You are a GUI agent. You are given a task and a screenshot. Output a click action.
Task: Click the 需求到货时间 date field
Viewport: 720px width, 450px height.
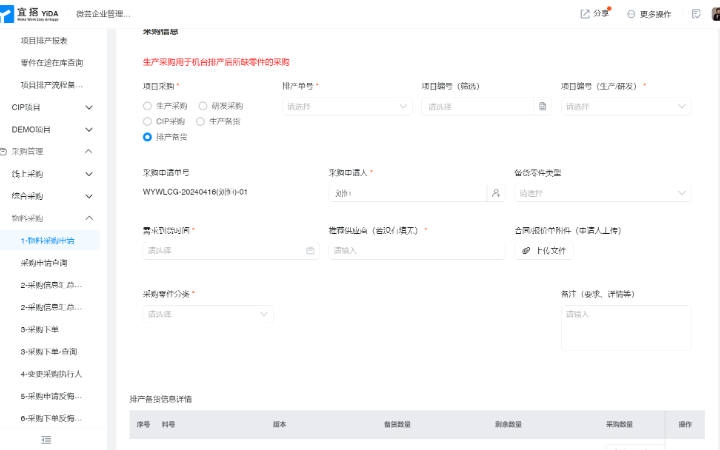tap(231, 250)
